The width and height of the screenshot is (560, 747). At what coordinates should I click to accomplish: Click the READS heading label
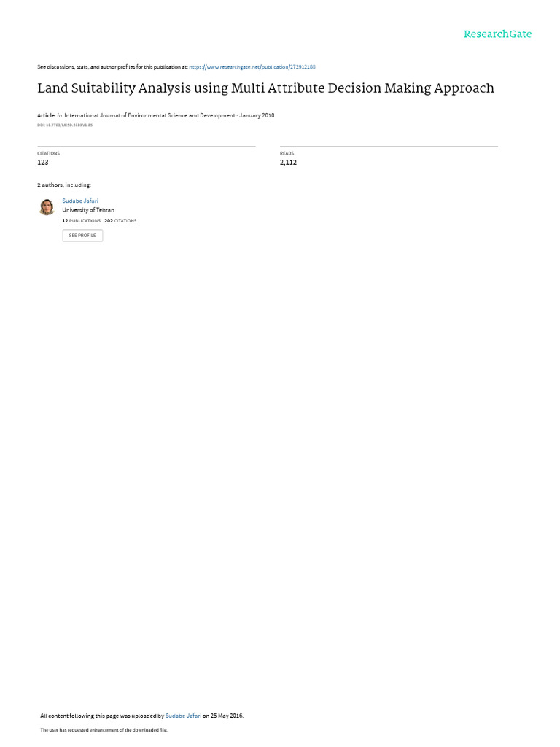tap(287, 153)
